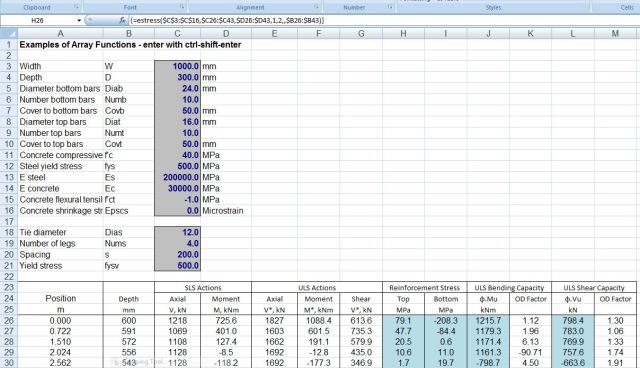Select the Es value 200000.0
640x368 pixels.
click(178, 177)
